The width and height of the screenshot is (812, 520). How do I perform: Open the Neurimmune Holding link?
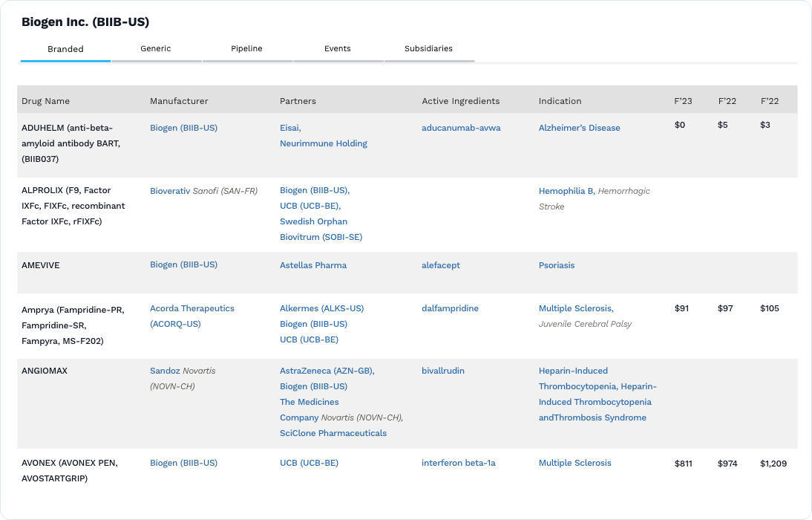[323, 143]
